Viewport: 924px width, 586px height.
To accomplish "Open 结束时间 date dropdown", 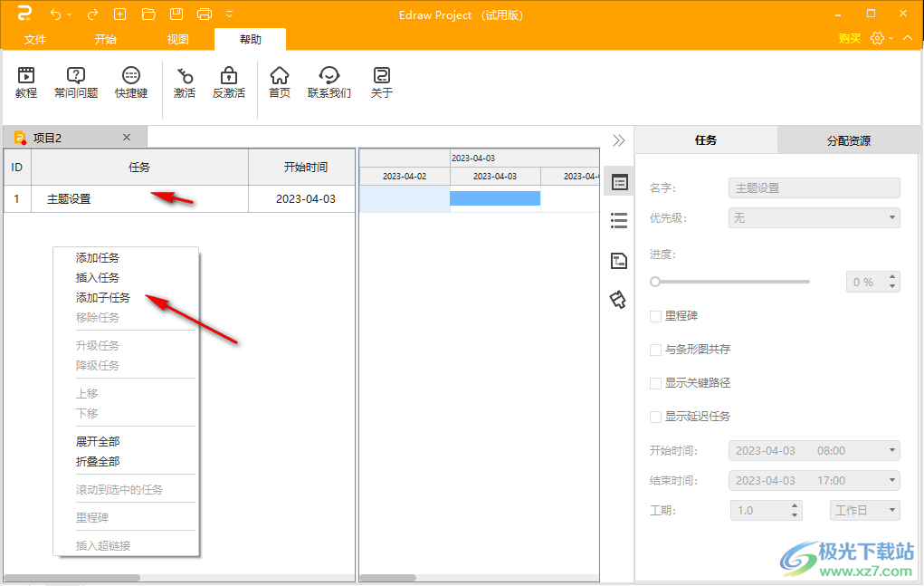I will (x=814, y=481).
